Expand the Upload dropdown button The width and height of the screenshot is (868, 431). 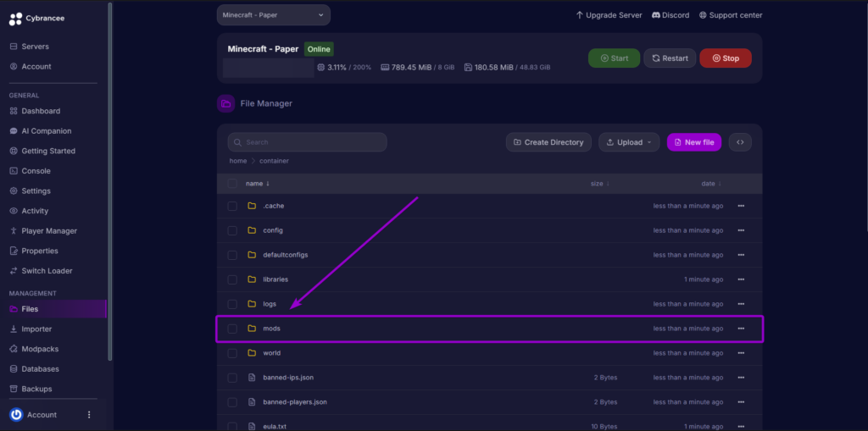629,142
